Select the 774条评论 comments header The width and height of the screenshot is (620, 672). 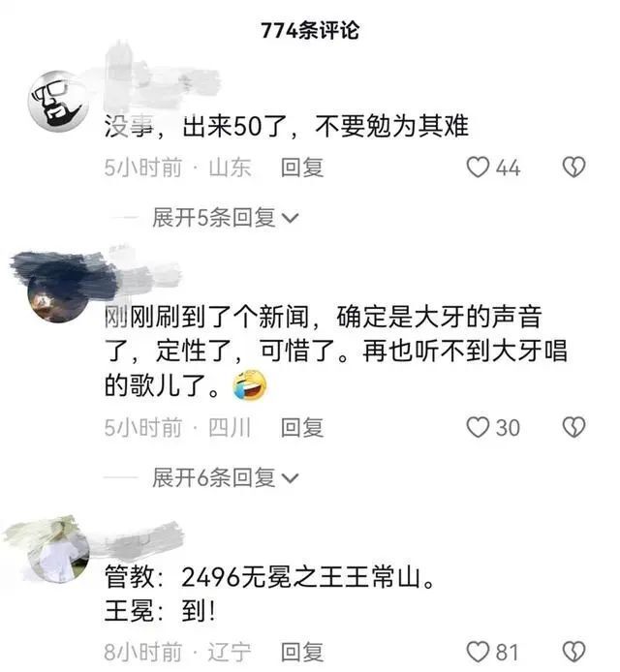[310, 31]
